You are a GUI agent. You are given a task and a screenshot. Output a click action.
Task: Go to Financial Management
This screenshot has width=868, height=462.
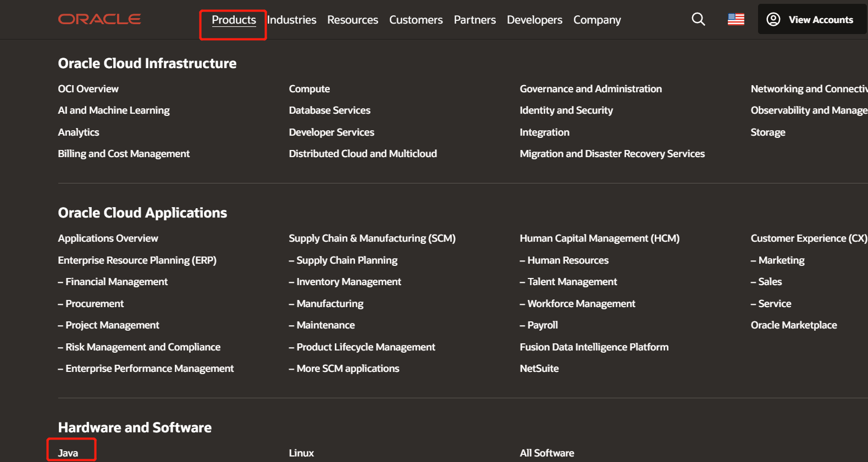coord(113,282)
